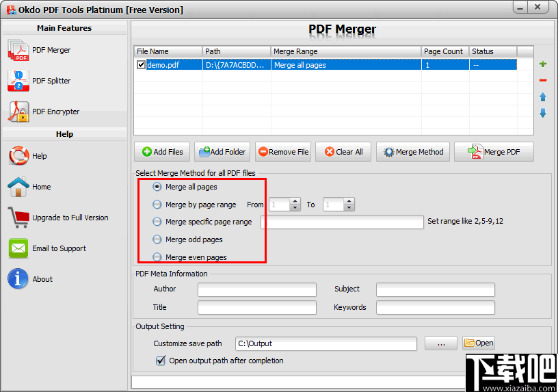Click green plus add file icon
558x392 pixels.
[543, 64]
